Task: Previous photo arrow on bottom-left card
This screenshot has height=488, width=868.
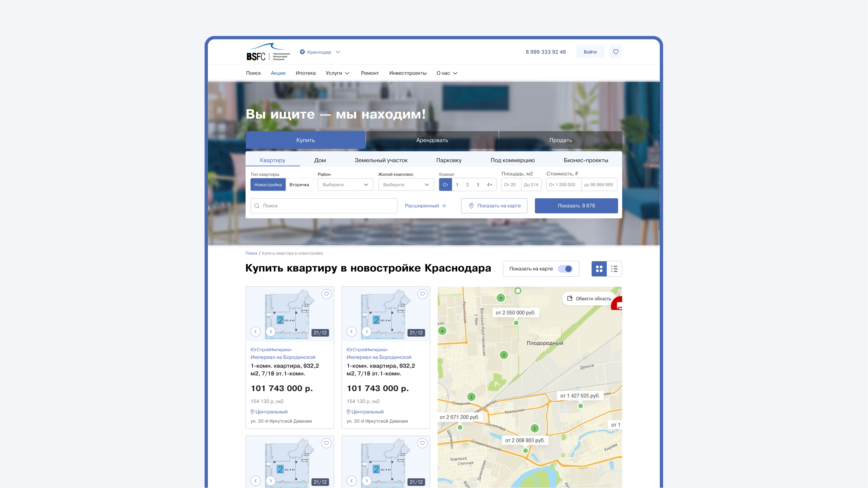Action: (x=255, y=481)
